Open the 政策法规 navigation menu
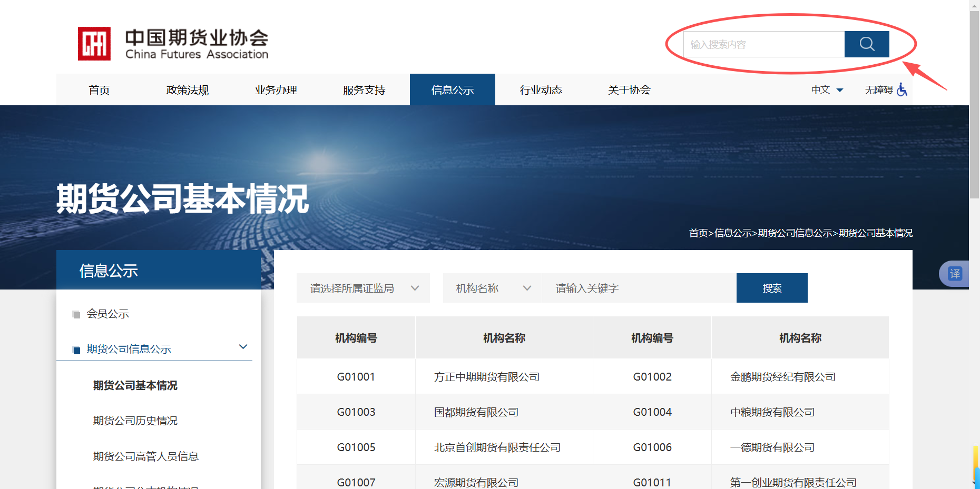Image resolution: width=980 pixels, height=489 pixels. pyautogui.click(x=188, y=90)
